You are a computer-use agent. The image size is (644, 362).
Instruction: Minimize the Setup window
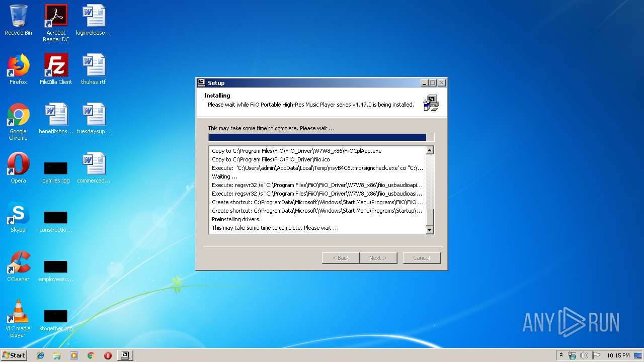click(x=425, y=83)
